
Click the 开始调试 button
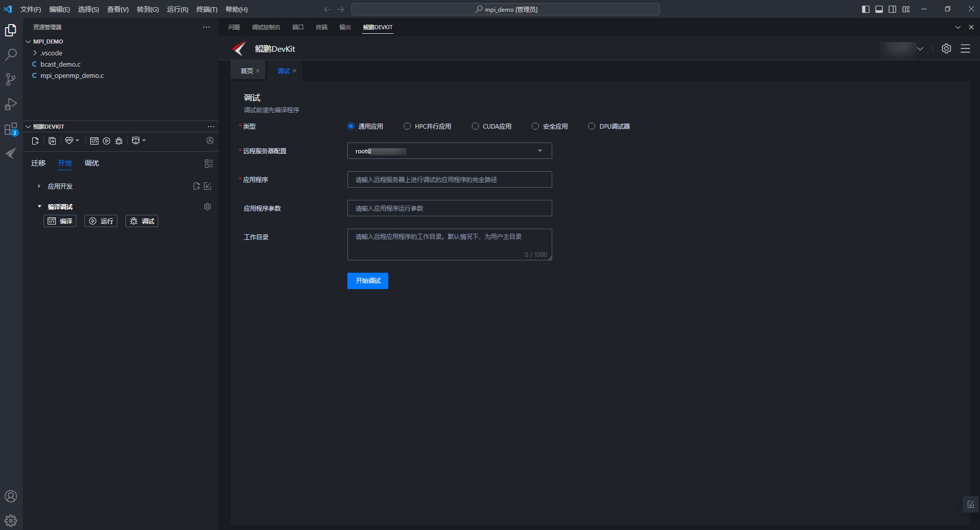(368, 281)
